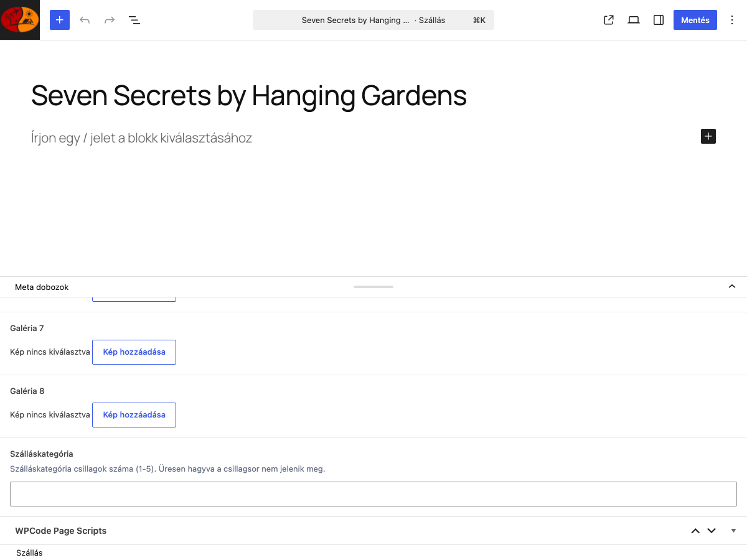Grab the meta boxes resize handle
Viewport: 747px width, 560px height.
pos(374,287)
